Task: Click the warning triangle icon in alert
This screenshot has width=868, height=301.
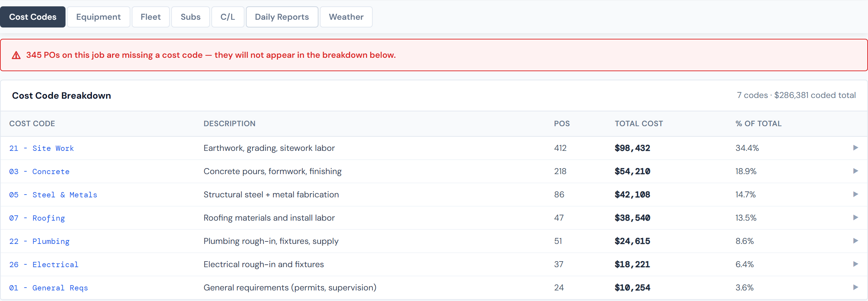Action: [16, 55]
